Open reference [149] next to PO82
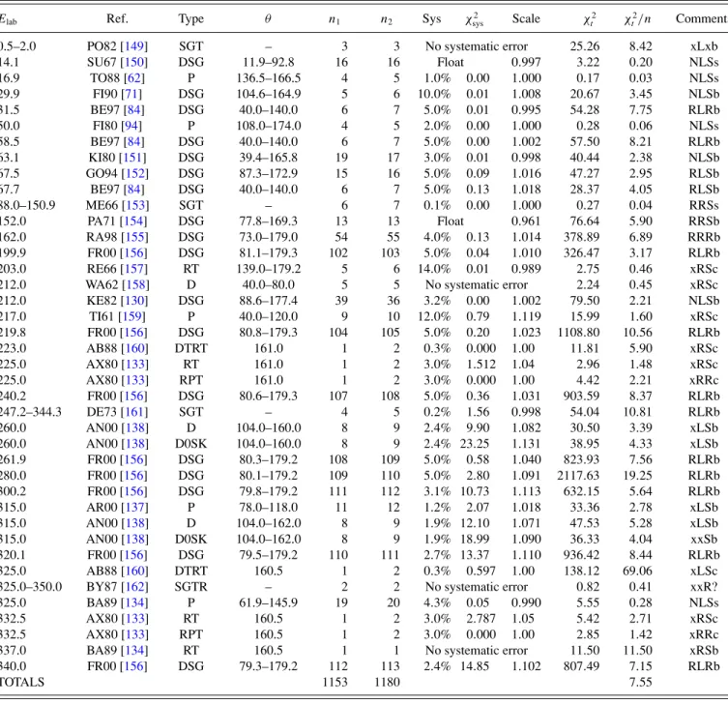 pos(134,46)
